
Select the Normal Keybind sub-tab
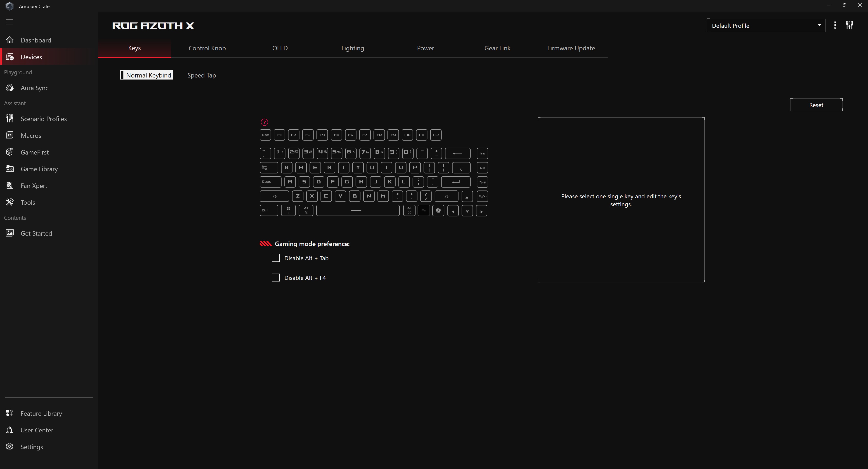tap(147, 75)
